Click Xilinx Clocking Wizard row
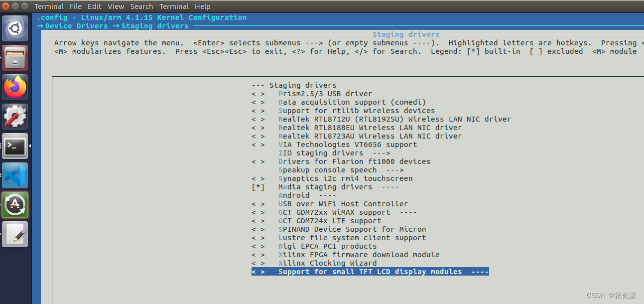Viewport: 644px width, 304px height. coord(314,263)
